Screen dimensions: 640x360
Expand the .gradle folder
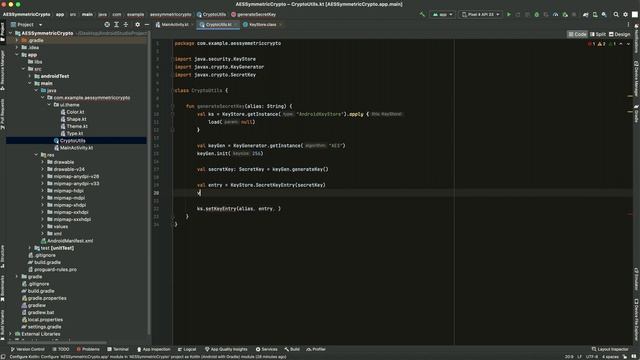pyautogui.click(x=17, y=40)
